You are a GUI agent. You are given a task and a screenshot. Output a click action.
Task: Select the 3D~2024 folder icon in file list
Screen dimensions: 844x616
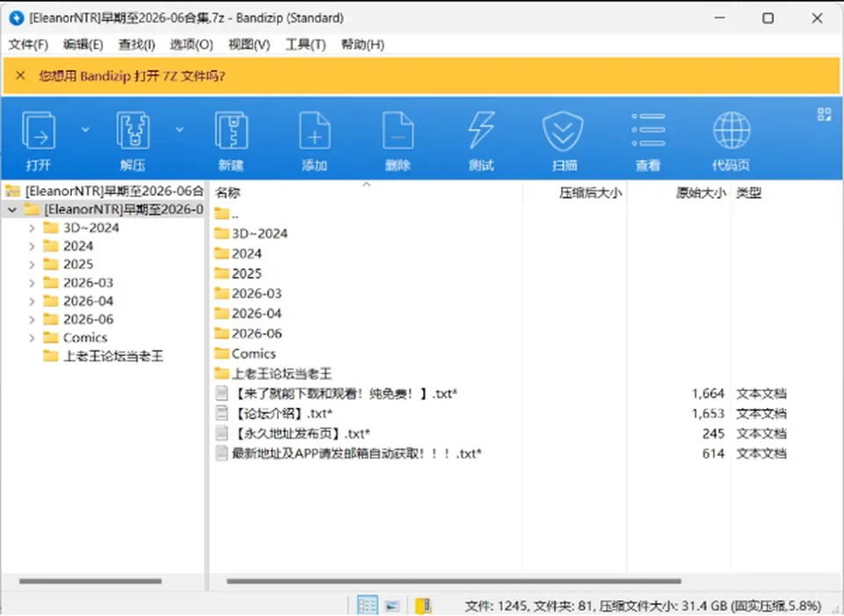[x=222, y=233]
